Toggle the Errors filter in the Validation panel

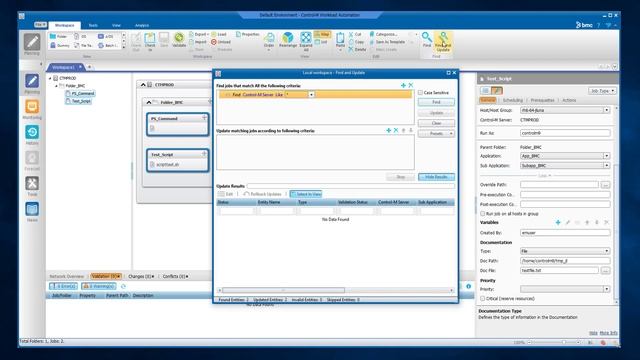tap(63, 286)
